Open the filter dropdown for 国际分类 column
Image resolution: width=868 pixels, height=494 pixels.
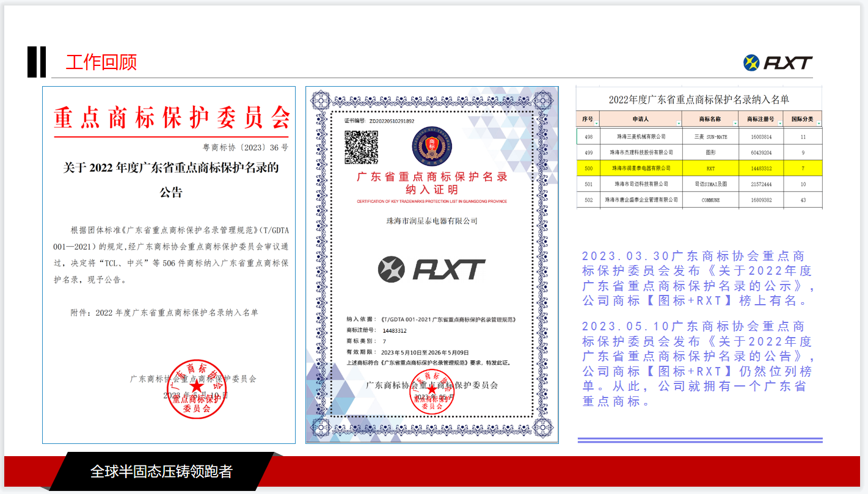(819, 123)
